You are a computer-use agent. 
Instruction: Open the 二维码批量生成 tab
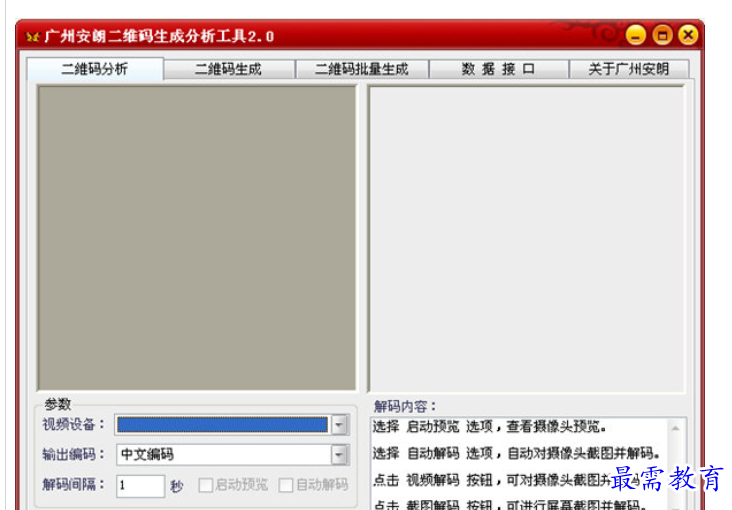(362, 70)
